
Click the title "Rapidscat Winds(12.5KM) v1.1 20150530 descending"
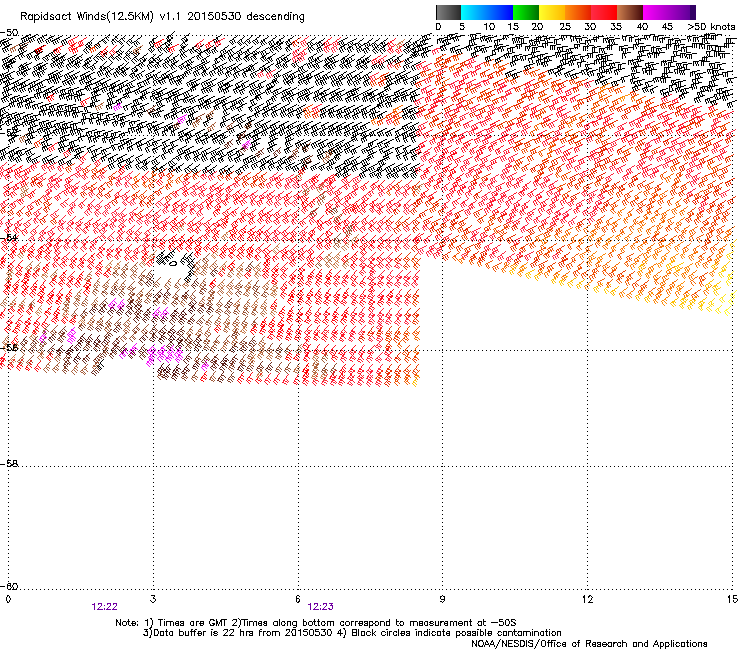(162, 17)
